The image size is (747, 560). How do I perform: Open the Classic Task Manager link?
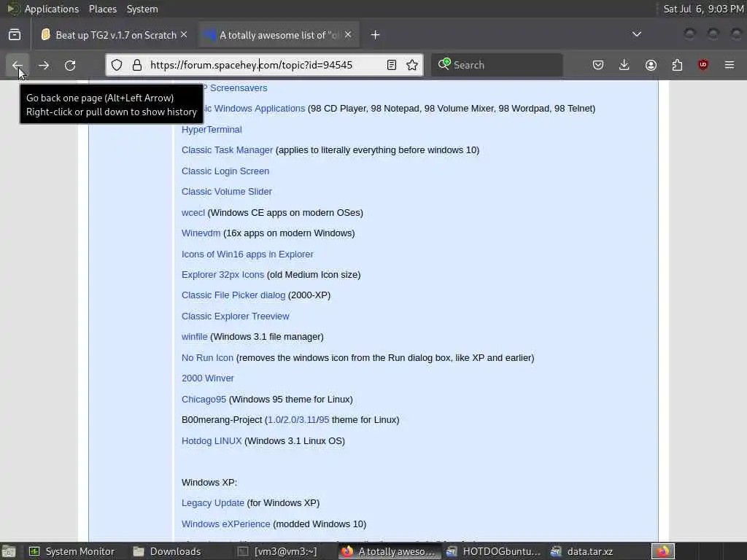(227, 150)
